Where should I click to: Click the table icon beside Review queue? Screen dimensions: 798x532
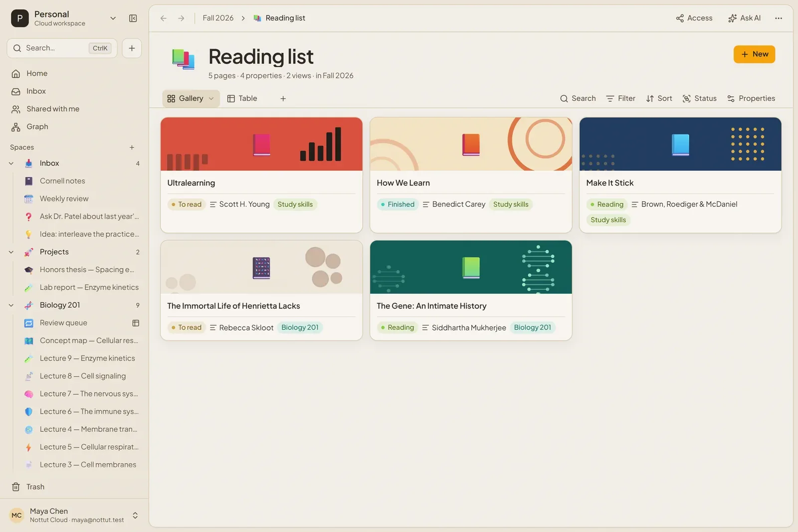click(136, 323)
